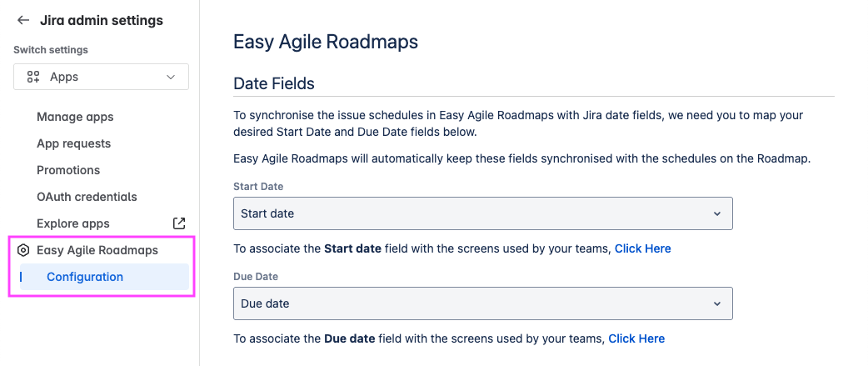Expand the Apps switch settings chevron
The width and height of the screenshot is (868, 366).
pos(171,77)
